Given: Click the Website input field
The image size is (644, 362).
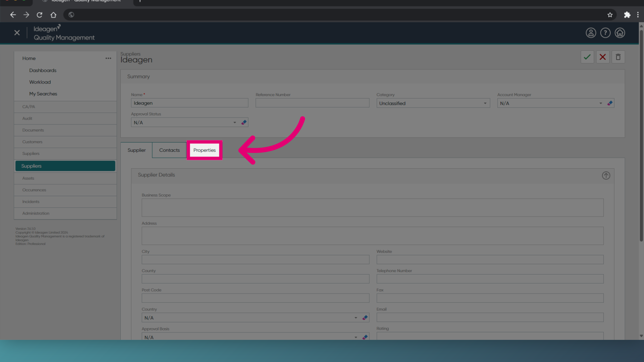Looking at the screenshot, I should tap(490, 259).
